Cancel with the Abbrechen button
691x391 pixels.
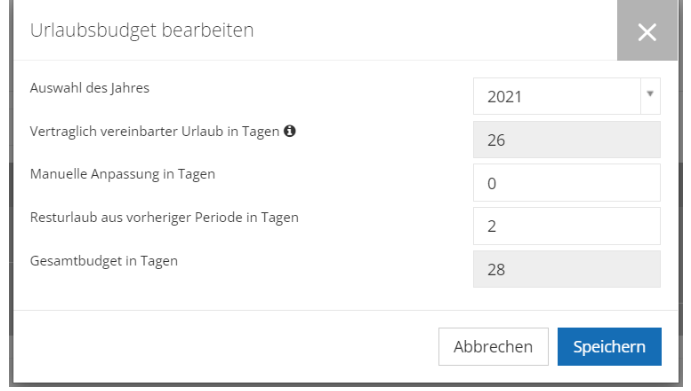493,346
